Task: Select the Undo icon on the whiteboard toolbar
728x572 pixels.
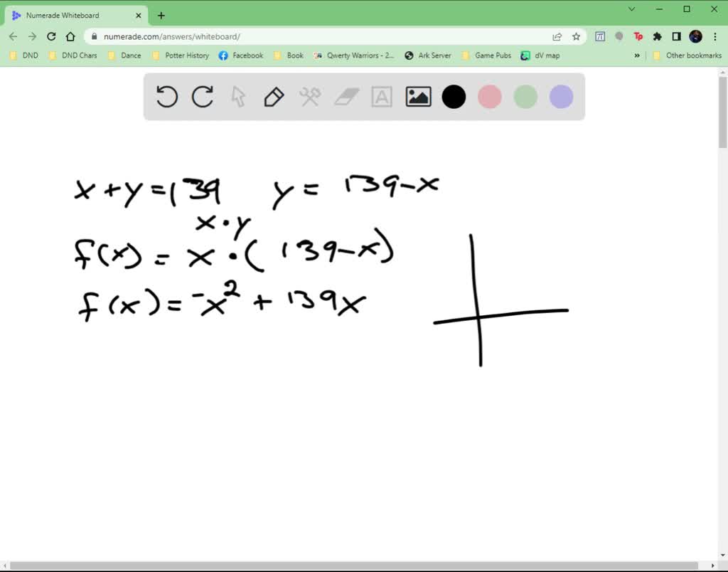Action: (166, 97)
